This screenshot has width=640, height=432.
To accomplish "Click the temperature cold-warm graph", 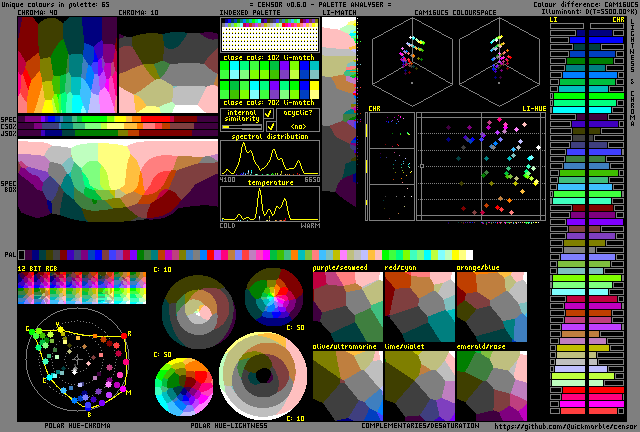I will (x=270, y=204).
